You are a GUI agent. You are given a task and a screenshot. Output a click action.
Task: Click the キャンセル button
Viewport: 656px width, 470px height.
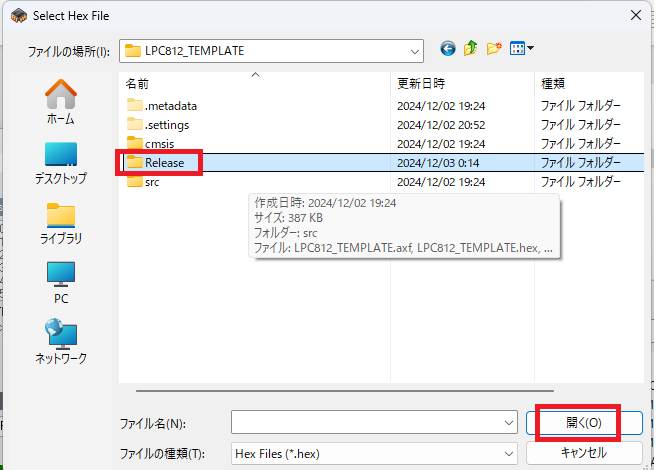tap(583, 453)
